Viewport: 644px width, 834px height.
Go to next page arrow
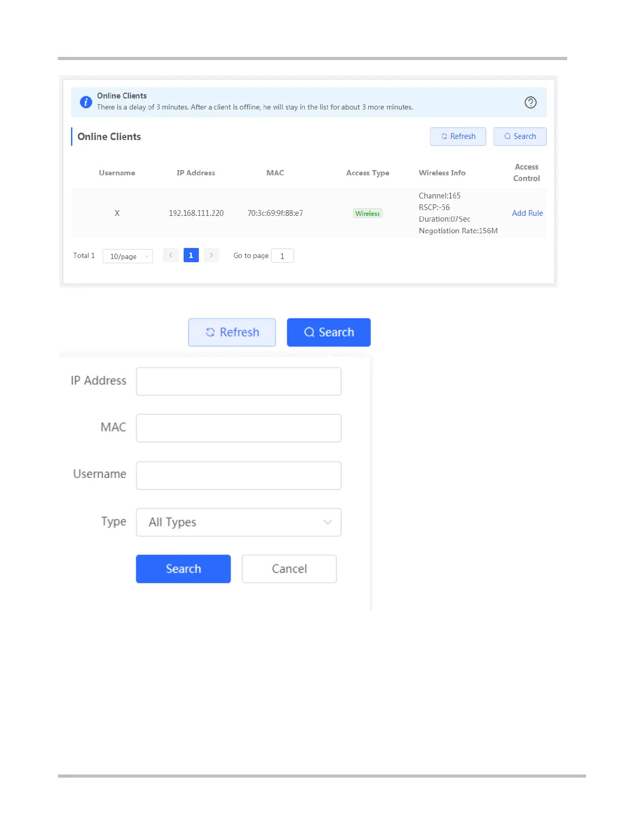tap(211, 255)
